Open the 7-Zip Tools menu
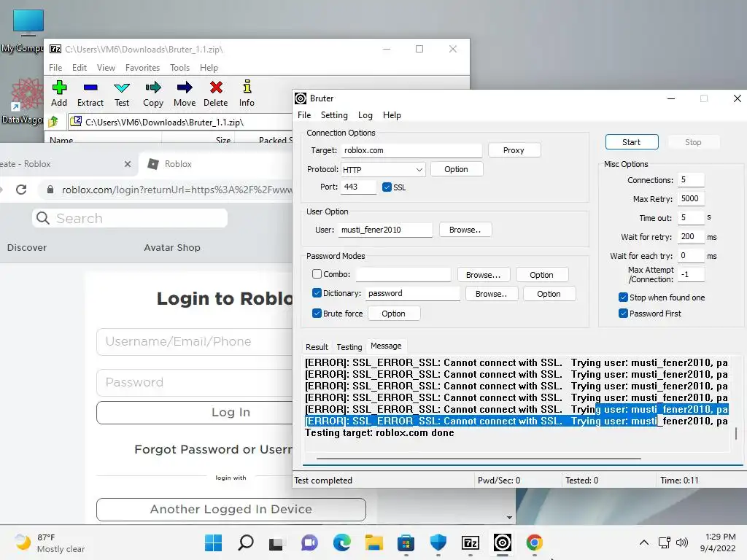The image size is (747, 560). click(179, 68)
